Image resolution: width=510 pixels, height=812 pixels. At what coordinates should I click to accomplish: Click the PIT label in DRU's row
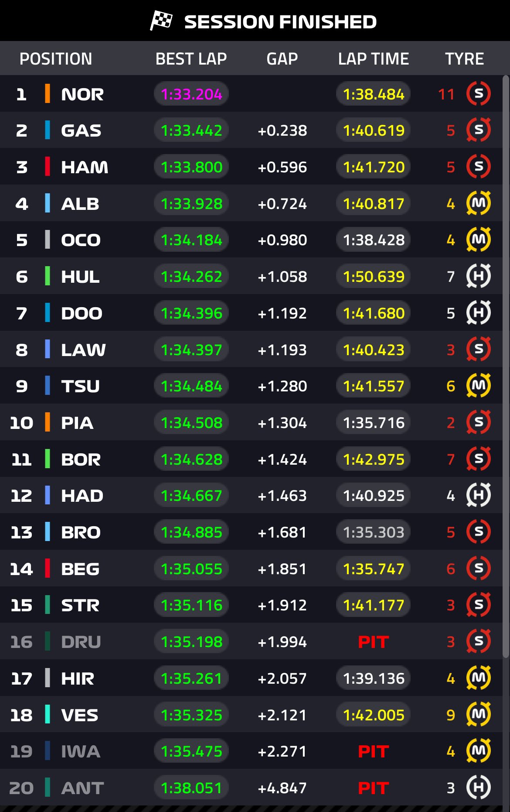pyautogui.click(x=373, y=642)
